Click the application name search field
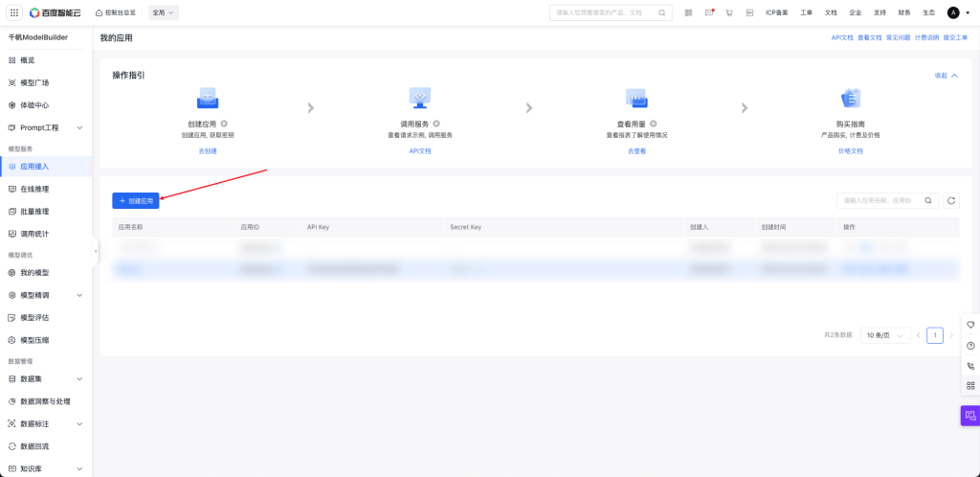 click(x=879, y=200)
